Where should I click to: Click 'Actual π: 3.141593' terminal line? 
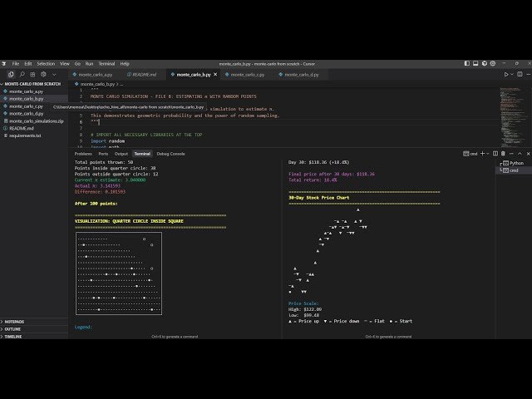click(x=97, y=186)
